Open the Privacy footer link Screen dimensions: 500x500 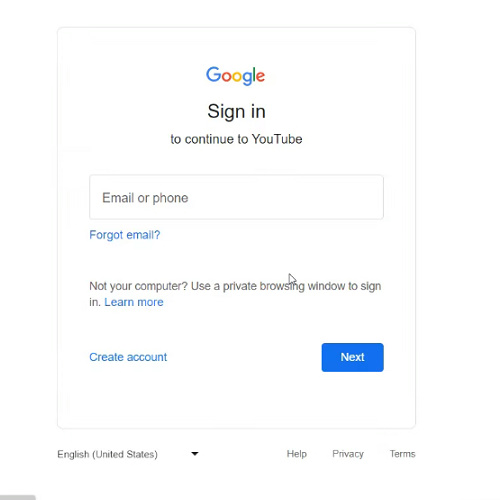[x=348, y=454]
